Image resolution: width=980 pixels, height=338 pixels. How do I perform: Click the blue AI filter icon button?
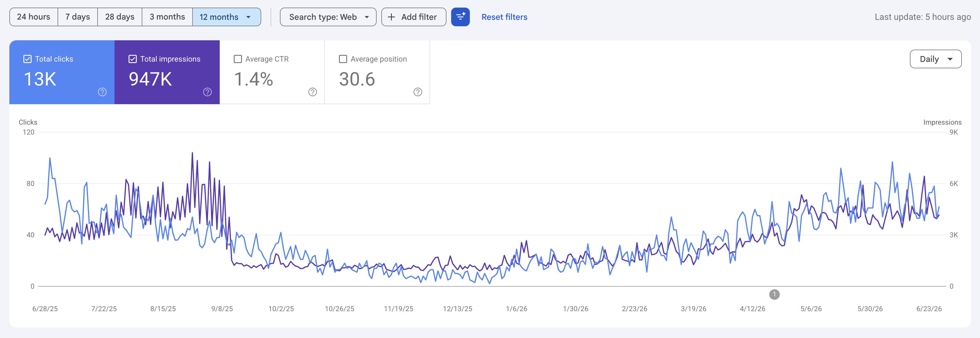[460, 17]
